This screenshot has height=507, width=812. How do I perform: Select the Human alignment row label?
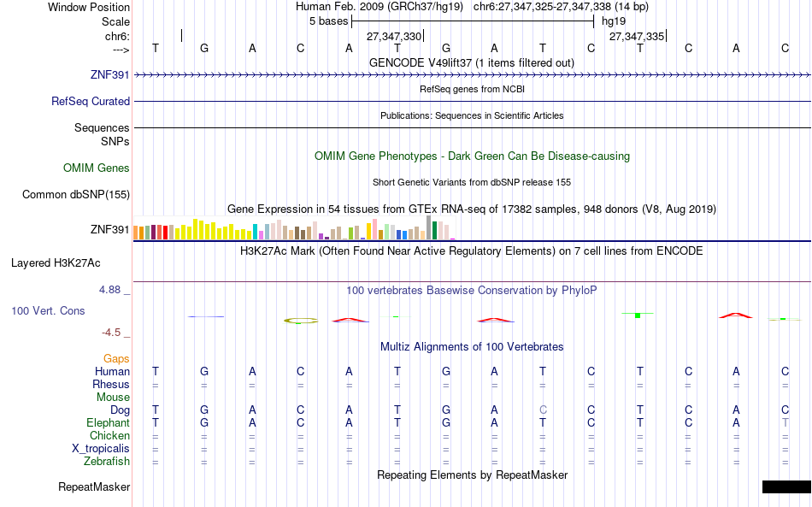pos(112,371)
